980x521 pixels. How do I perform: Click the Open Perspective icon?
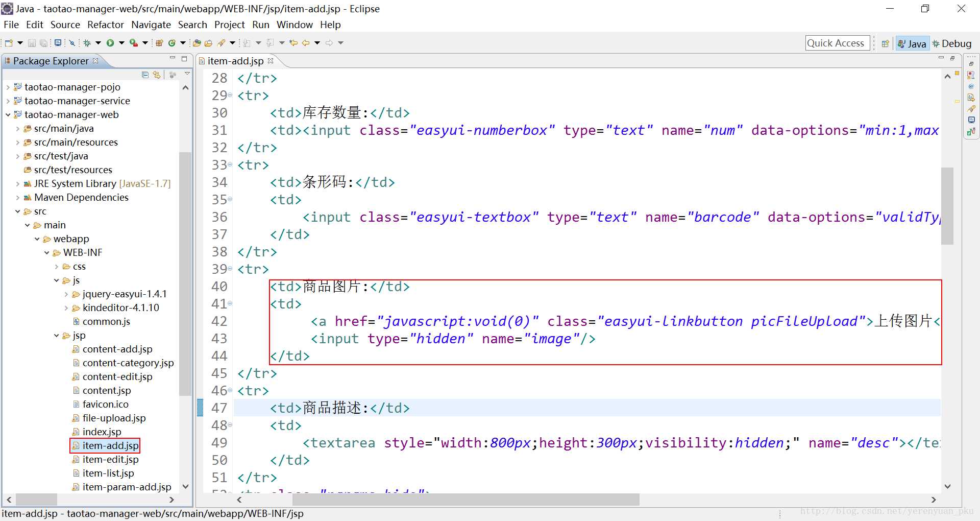coord(886,44)
